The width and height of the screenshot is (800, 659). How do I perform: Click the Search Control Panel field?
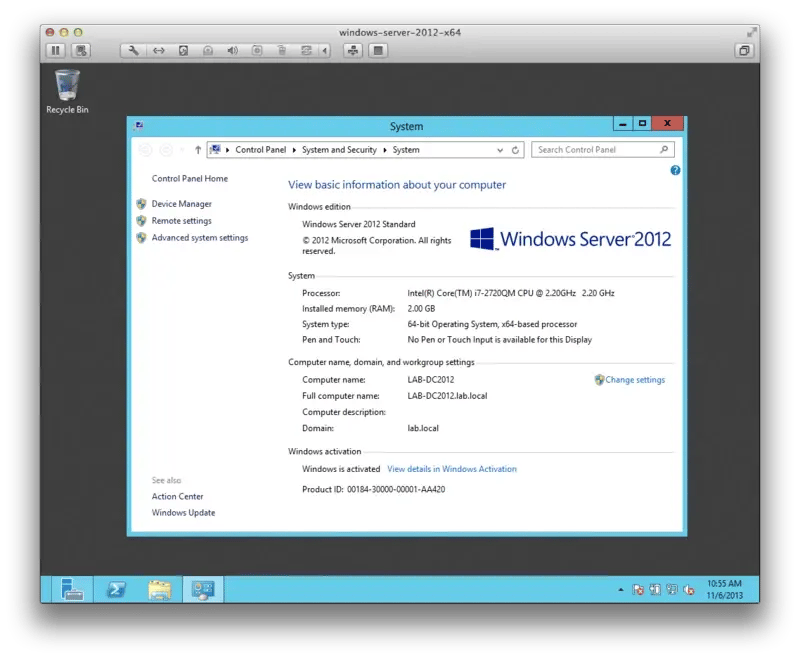click(595, 150)
